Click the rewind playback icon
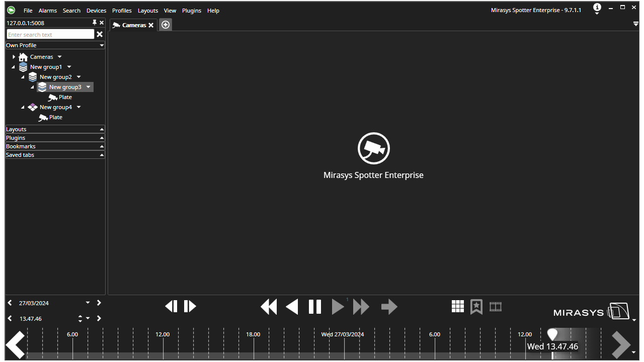 269,307
